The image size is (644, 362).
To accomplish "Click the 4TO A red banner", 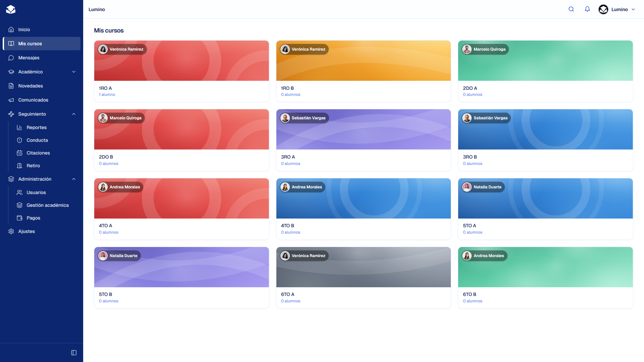I will [181, 198].
